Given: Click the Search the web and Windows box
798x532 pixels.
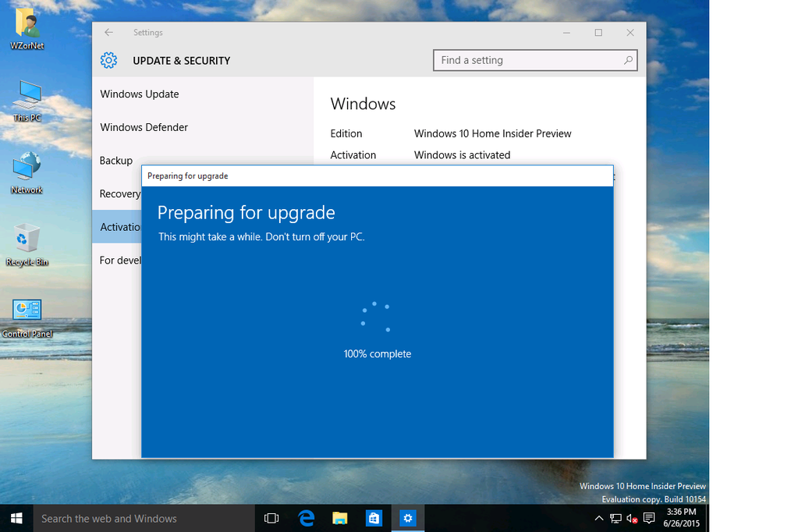Looking at the screenshot, I should [x=144, y=518].
